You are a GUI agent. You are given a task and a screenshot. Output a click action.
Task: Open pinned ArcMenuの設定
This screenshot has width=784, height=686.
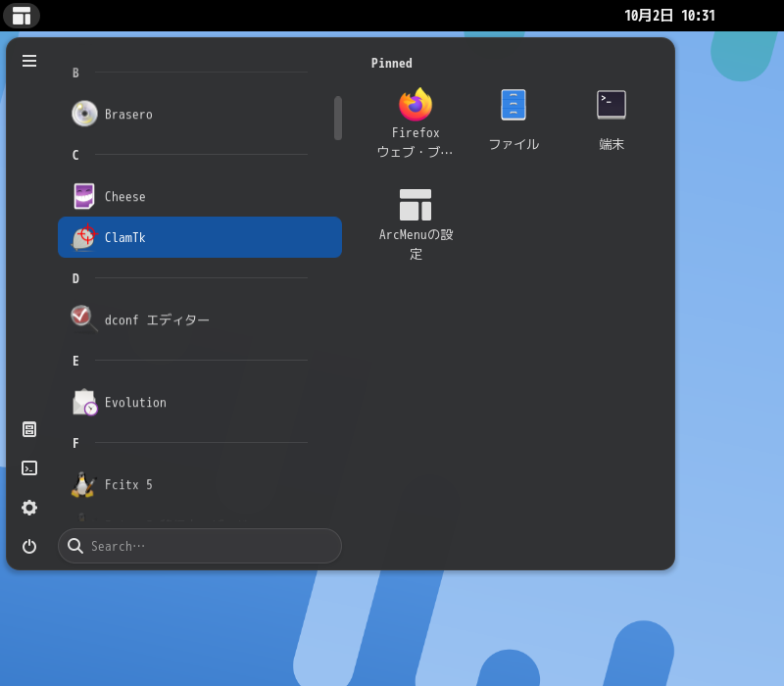416,225
